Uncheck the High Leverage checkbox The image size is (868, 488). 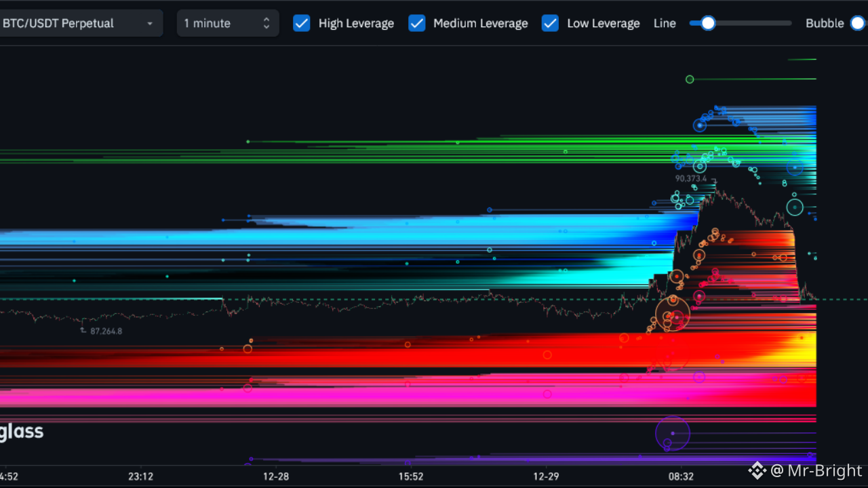click(301, 23)
